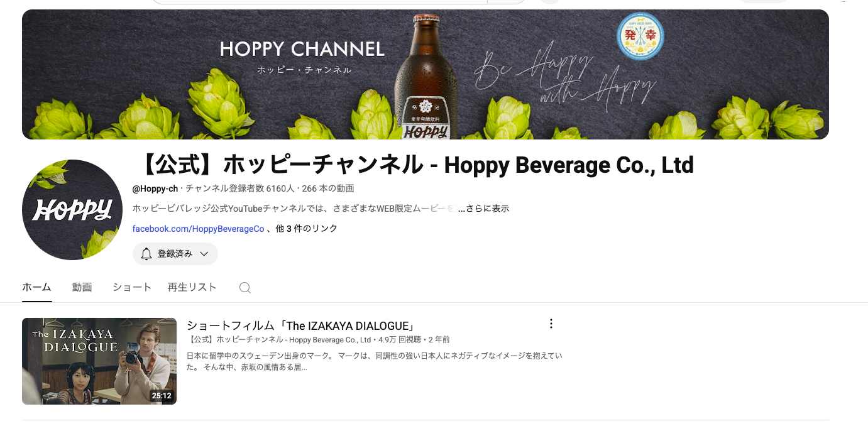Screen dimensions: 868x431
Task: Switch to the 動画 tab
Action: click(82, 287)
